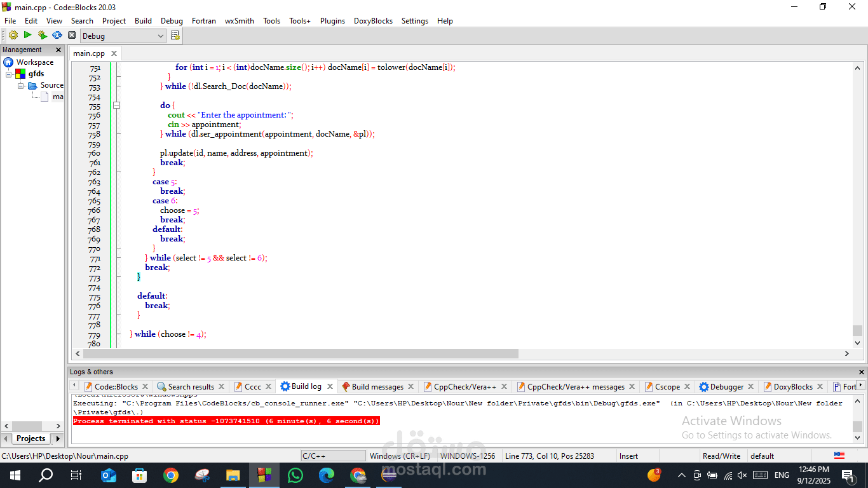Click the Abort build icon

click(72, 36)
